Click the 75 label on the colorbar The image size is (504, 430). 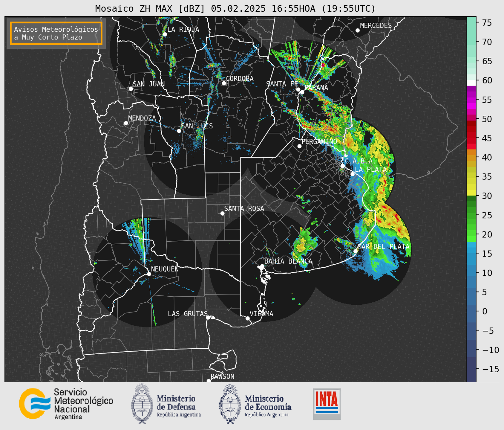click(487, 23)
